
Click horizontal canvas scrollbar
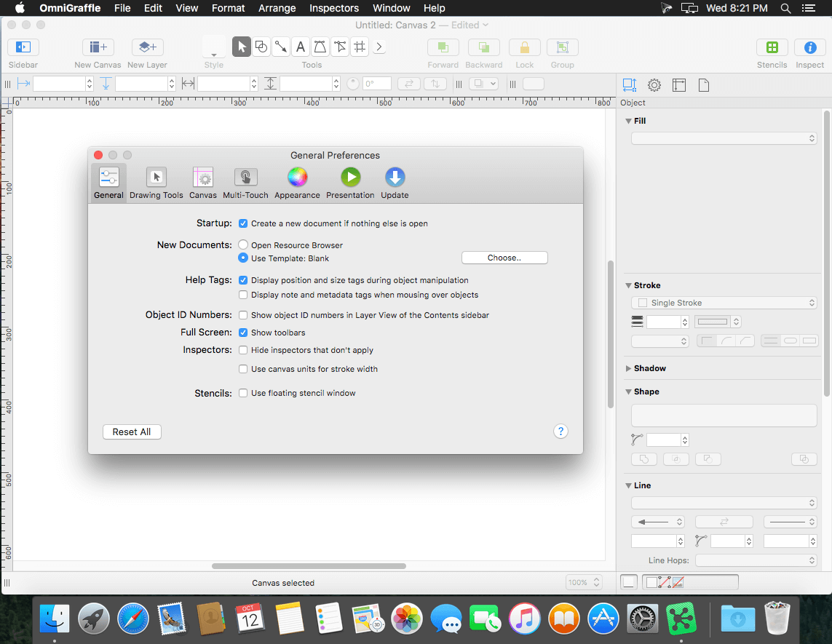[x=309, y=566]
